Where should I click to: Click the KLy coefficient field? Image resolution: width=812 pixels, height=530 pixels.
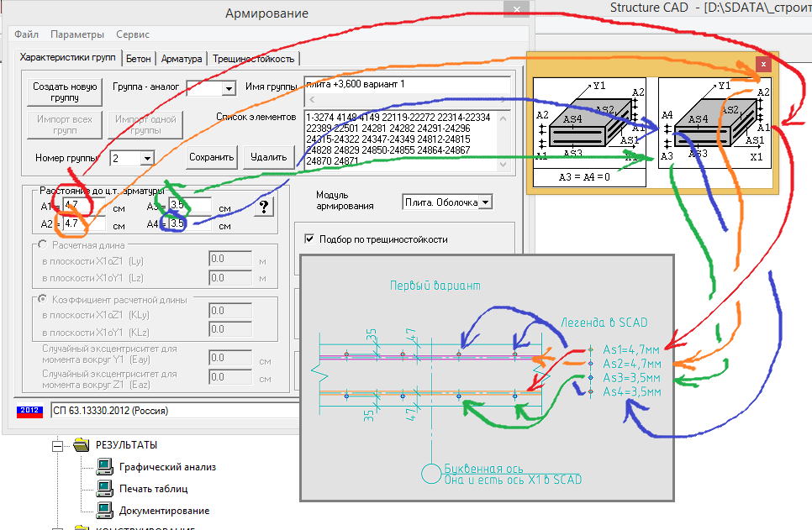(x=230, y=311)
